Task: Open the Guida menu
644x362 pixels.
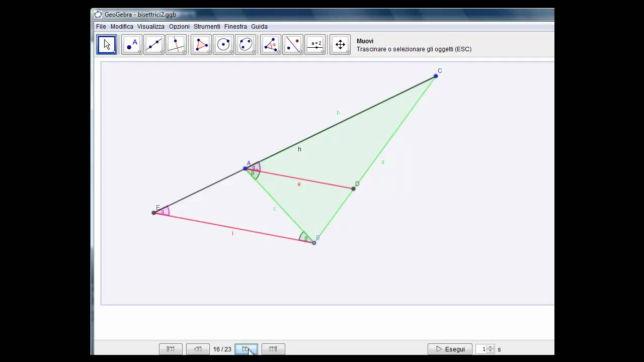Action: point(259,27)
